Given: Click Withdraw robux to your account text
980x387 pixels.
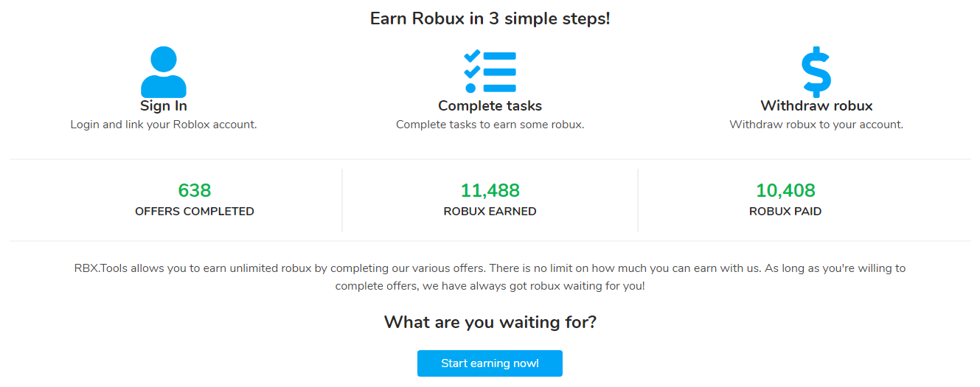Looking at the screenshot, I should [816, 125].
